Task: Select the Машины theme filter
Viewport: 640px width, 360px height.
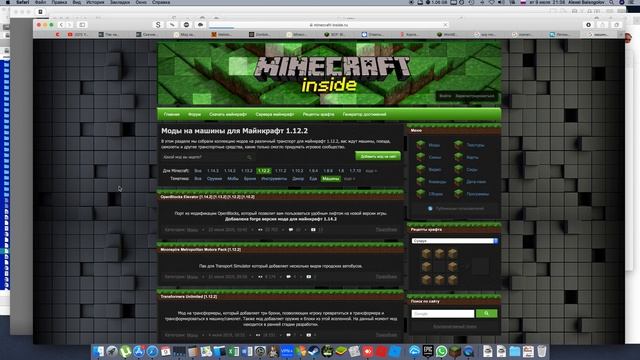Action: (x=331, y=179)
